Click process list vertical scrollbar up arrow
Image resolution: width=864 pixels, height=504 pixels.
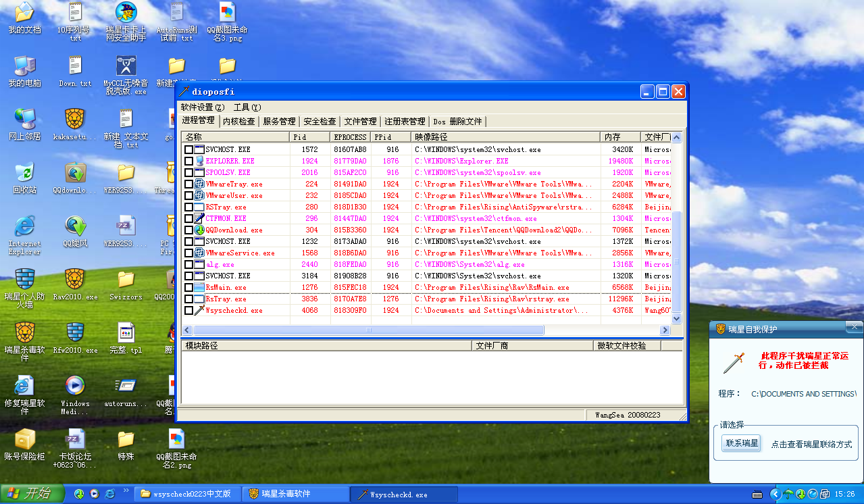click(677, 137)
